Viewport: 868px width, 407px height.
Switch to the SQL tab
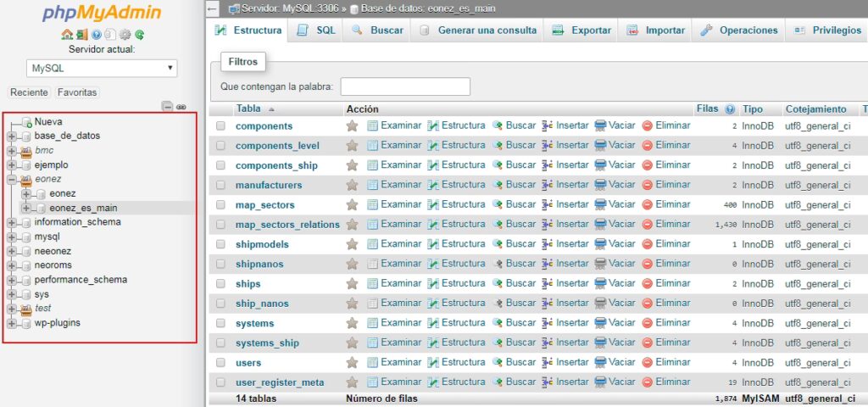[x=316, y=31]
